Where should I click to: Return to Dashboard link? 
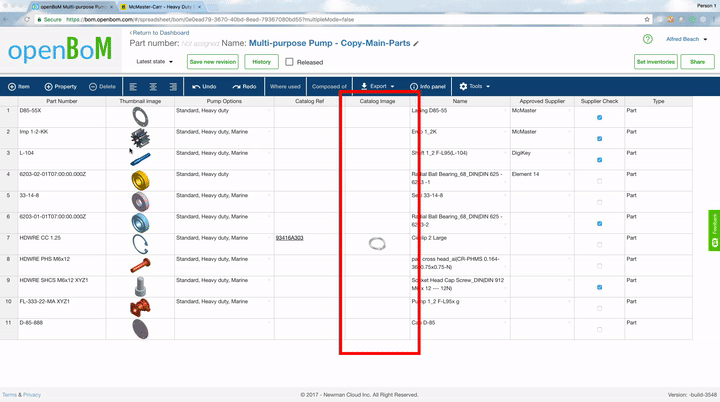[159, 33]
